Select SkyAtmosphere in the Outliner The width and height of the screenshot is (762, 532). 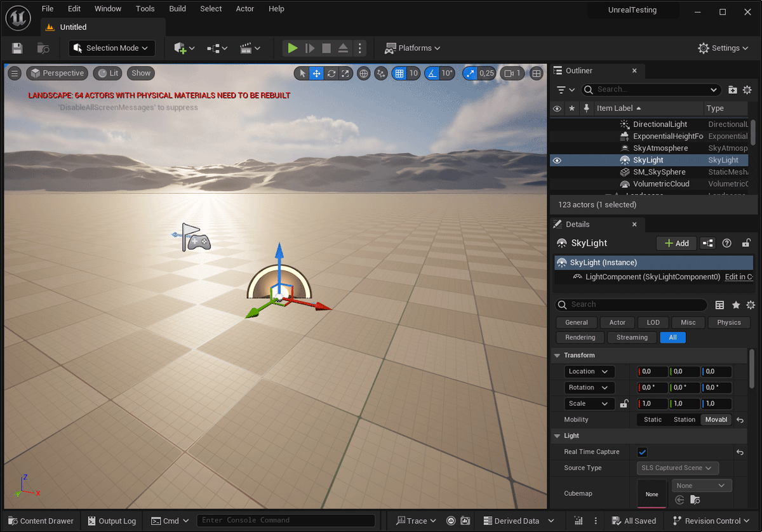coord(660,148)
